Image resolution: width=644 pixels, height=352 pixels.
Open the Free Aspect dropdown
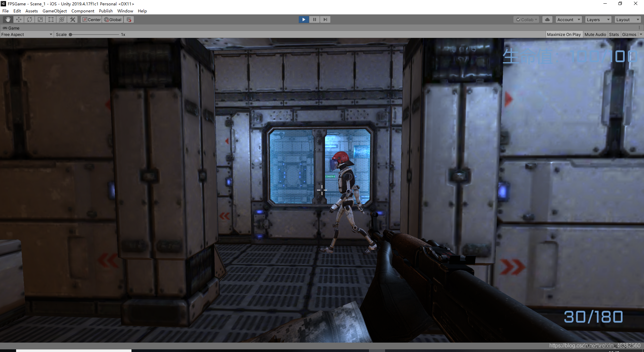(x=27, y=35)
